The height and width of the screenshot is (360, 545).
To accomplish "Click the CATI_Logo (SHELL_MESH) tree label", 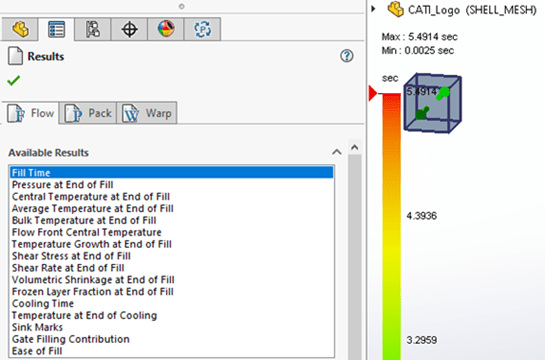I will point(472,10).
